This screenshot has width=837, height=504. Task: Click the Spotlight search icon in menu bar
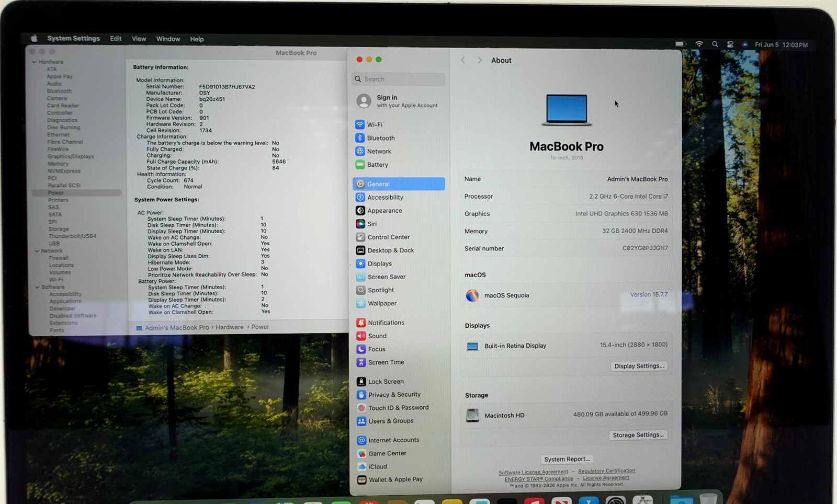point(715,44)
